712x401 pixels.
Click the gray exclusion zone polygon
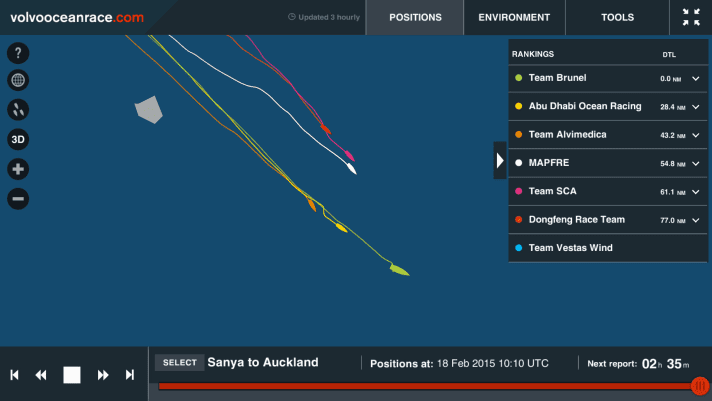tap(149, 109)
